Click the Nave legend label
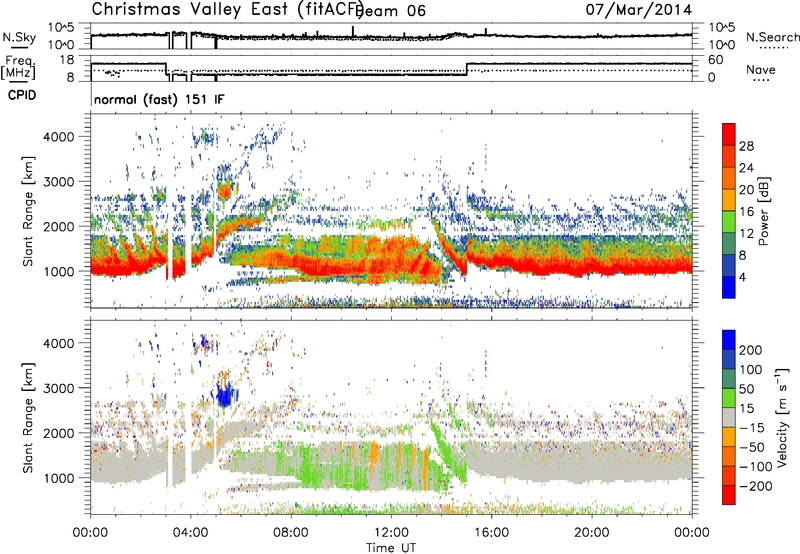Screen dimensions: 800x554 click(760, 69)
